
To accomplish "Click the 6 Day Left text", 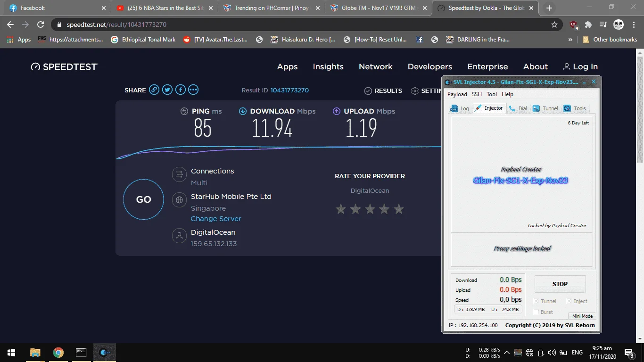I will [x=578, y=123].
